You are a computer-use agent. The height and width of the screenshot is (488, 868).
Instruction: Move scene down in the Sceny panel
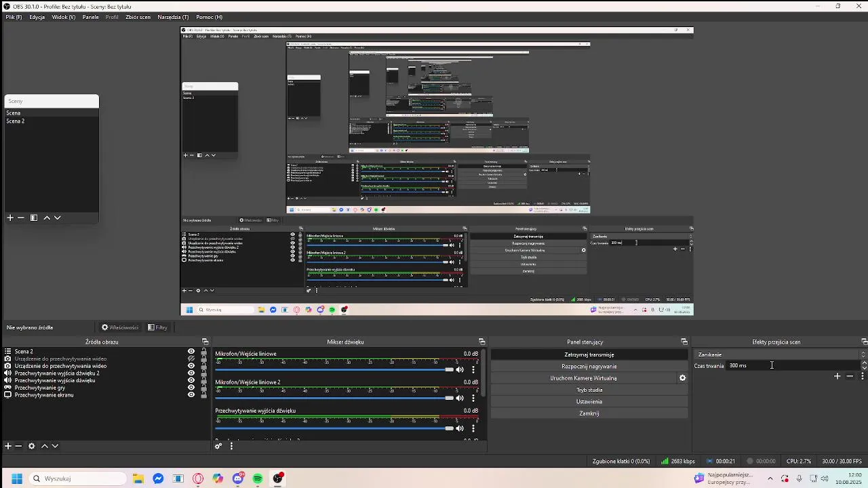[58, 218]
